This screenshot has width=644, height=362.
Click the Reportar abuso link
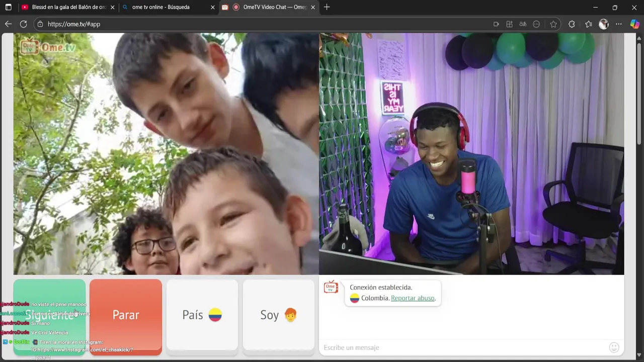413,298
